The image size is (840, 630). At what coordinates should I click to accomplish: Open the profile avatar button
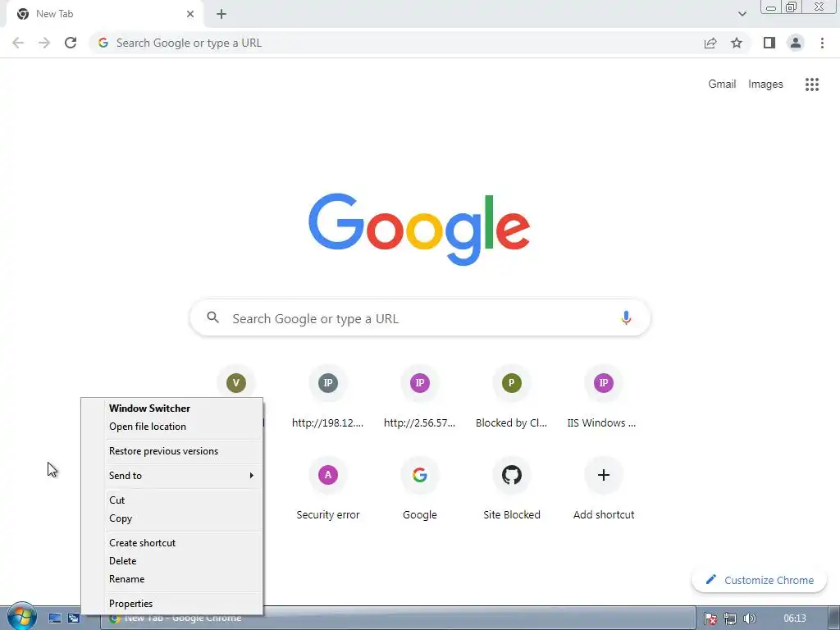tap(796, 43)
